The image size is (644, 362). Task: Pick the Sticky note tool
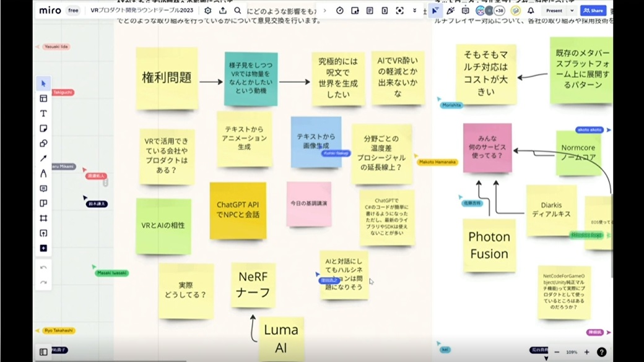tap(43, 129)
